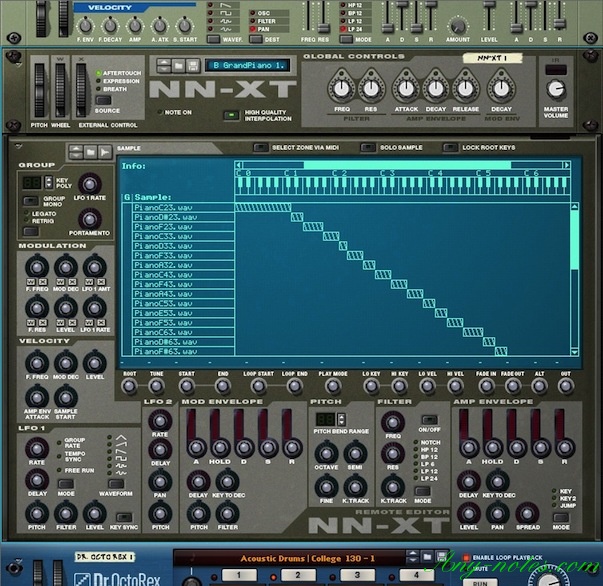Toggle the Filter ON/OFF switch
Viewport: 603px width, 586px height.
(x=429, y=420)
